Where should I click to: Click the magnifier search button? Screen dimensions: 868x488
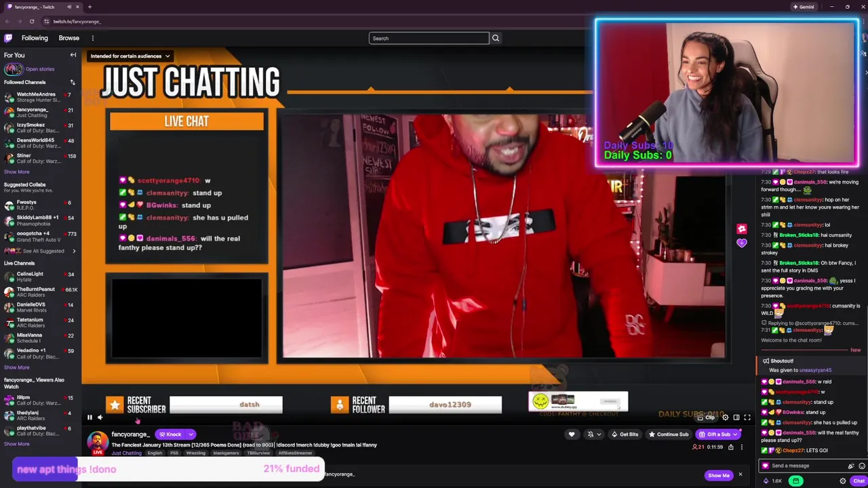tap(496, 38)
